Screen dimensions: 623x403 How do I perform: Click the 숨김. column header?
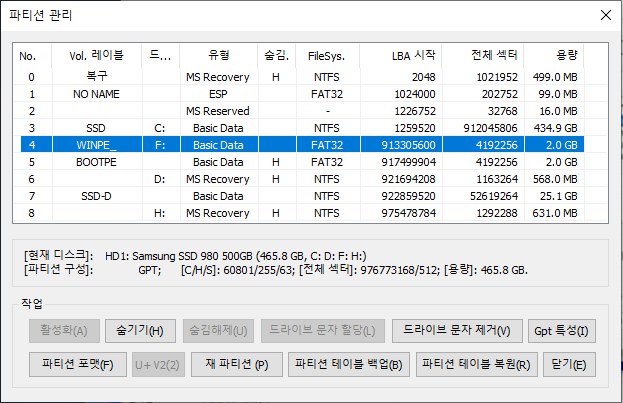tap(277, 56)
